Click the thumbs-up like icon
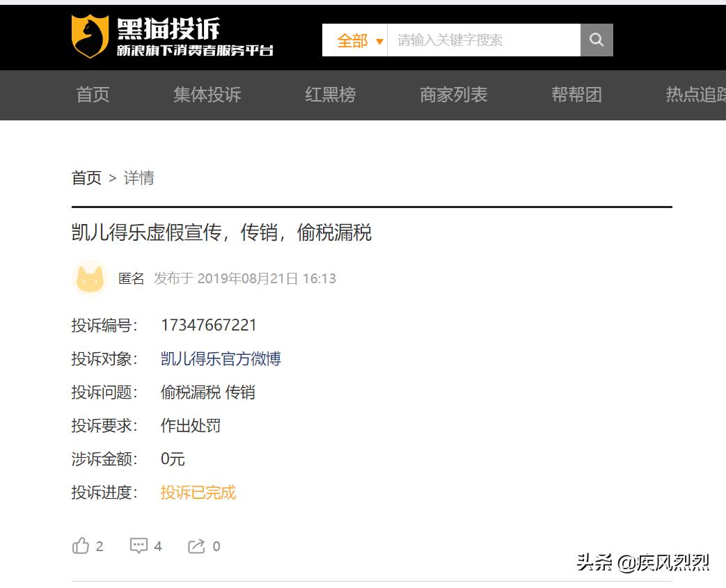Image resolution: width=726 pixels, height=588 pixels. click(80, 546)
